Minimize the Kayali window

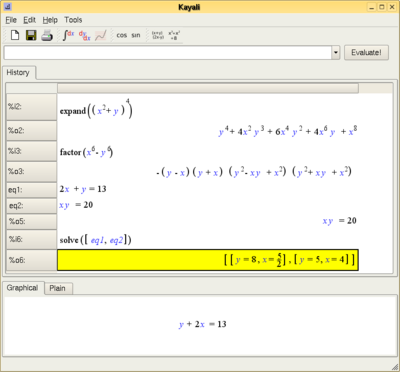[372, 7]
